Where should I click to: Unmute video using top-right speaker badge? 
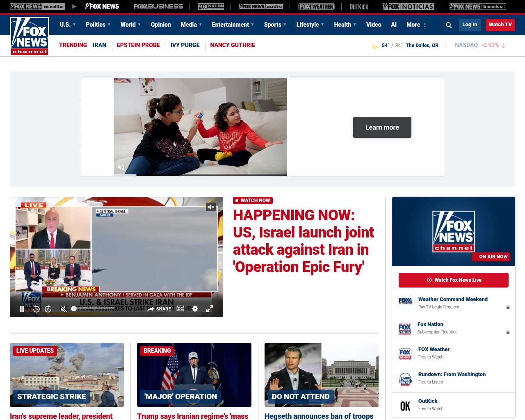(211, 207)
